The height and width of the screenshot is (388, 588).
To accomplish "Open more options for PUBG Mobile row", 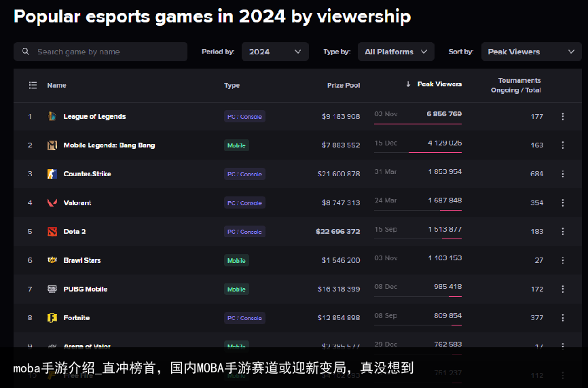I will click(x=562, y=289).
